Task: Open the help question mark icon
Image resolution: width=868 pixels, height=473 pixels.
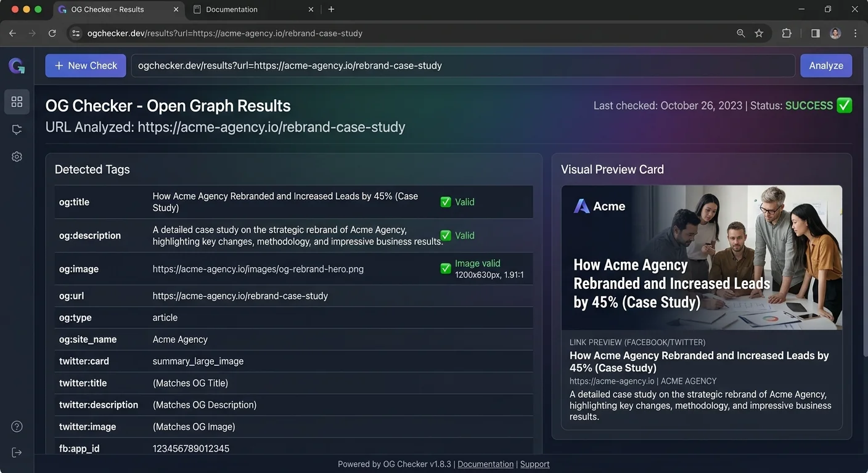Action: (x=17, y=426)
